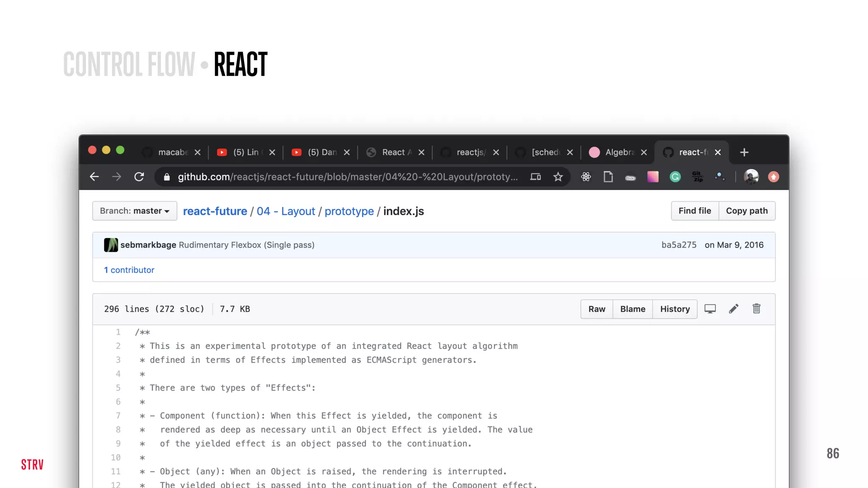Open commit hash ba5a275
The height and width of the screenshot is (488, 868).
tap(679, 245)
